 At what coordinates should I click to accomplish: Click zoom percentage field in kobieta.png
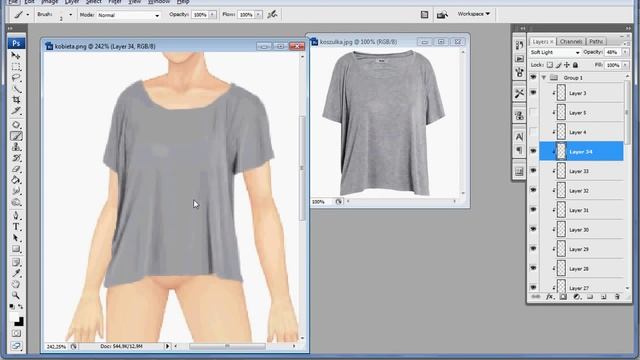[57, 347]
